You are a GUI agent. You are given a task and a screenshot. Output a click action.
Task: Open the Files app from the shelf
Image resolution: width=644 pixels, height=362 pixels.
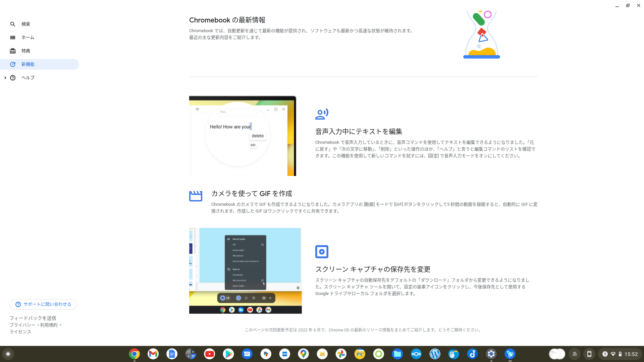[x=397, y=354]
